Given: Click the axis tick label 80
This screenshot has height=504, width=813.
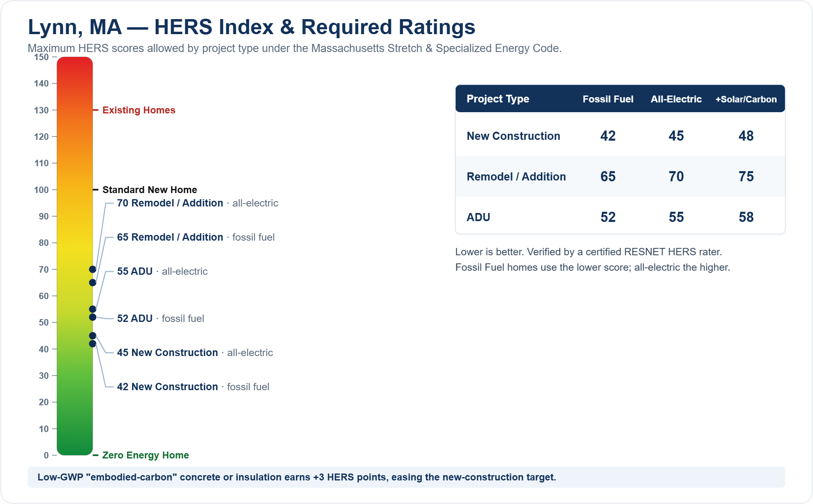Looking at the screenshot, I should point(44,243).
